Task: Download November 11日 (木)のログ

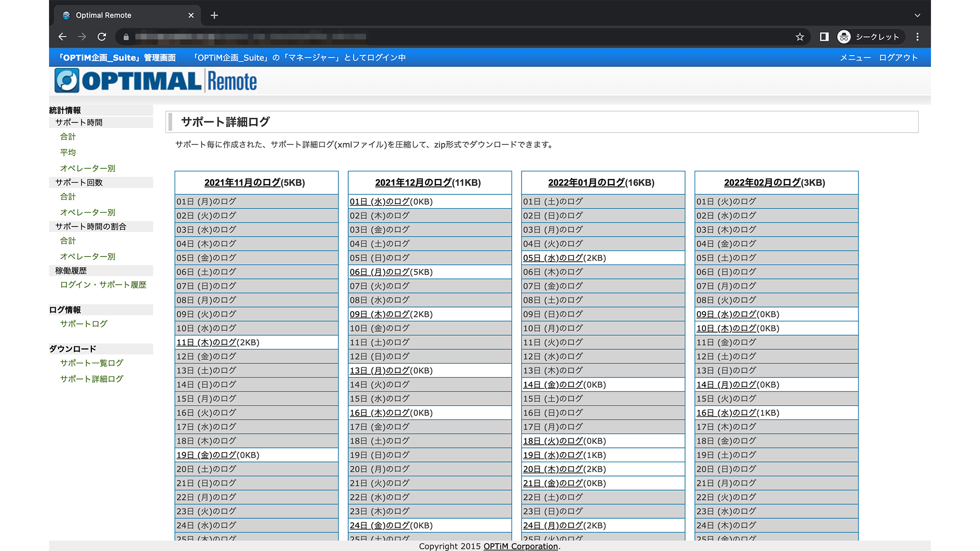Action: pyautogui.click(x=206, y=342)
